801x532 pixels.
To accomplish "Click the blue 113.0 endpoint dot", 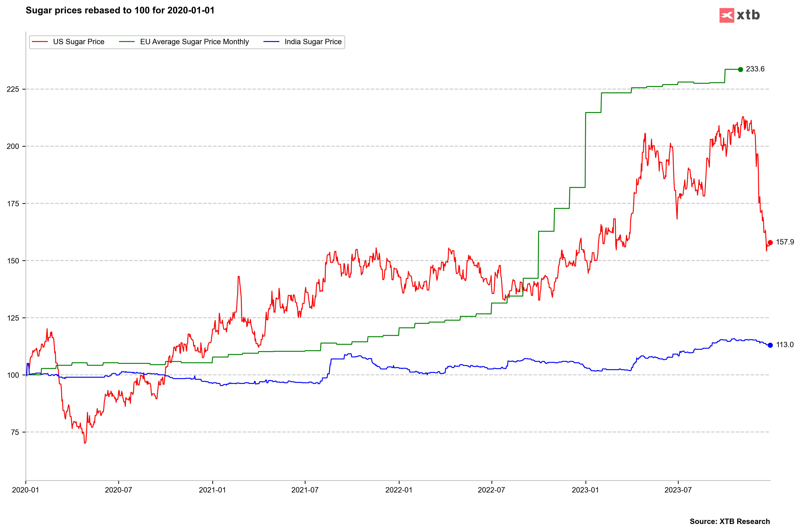I will pos(770,345).
